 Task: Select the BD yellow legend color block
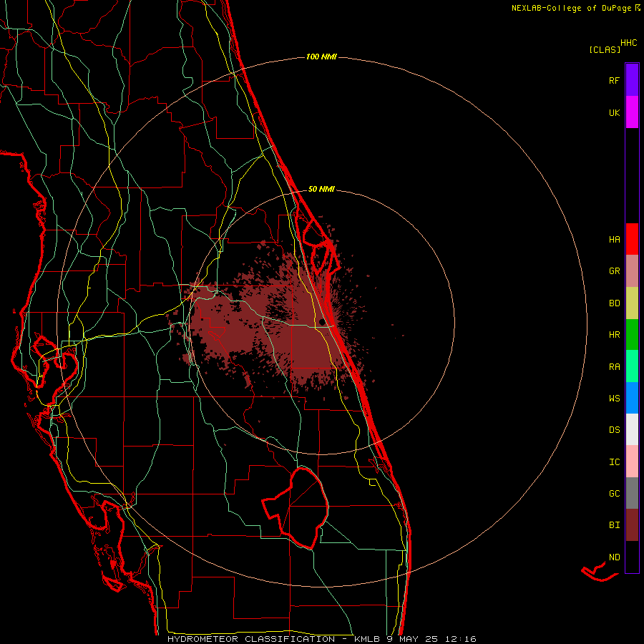(632, 303)
